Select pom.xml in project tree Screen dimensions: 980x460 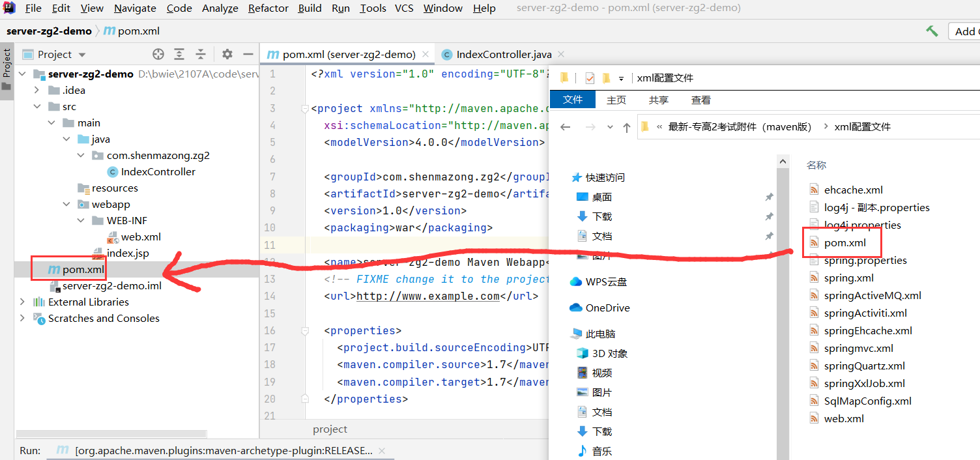(x=83, y=270)
